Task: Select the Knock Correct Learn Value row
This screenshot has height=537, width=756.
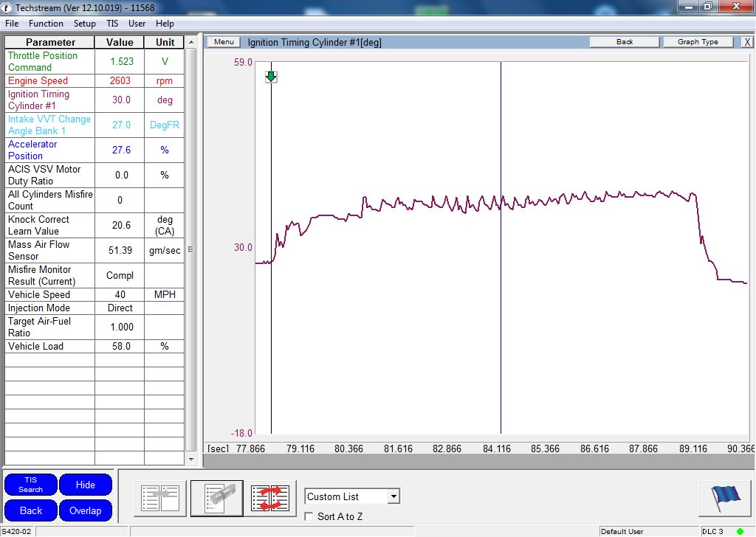Action: tap(94, 226)
